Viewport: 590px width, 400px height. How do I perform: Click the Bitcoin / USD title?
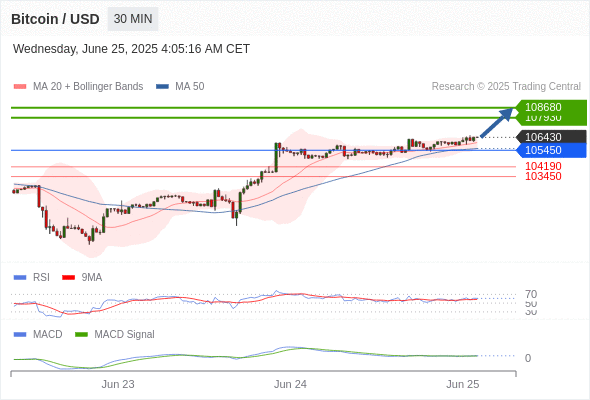point(55,19)
